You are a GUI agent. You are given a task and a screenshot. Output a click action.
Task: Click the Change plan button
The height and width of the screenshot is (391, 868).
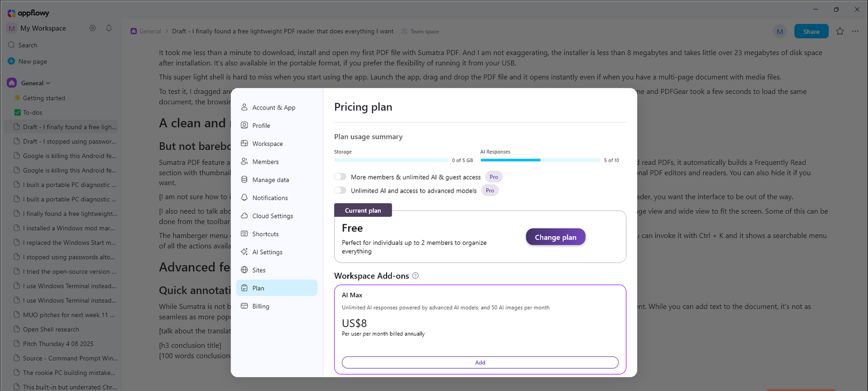click(555, 237)
